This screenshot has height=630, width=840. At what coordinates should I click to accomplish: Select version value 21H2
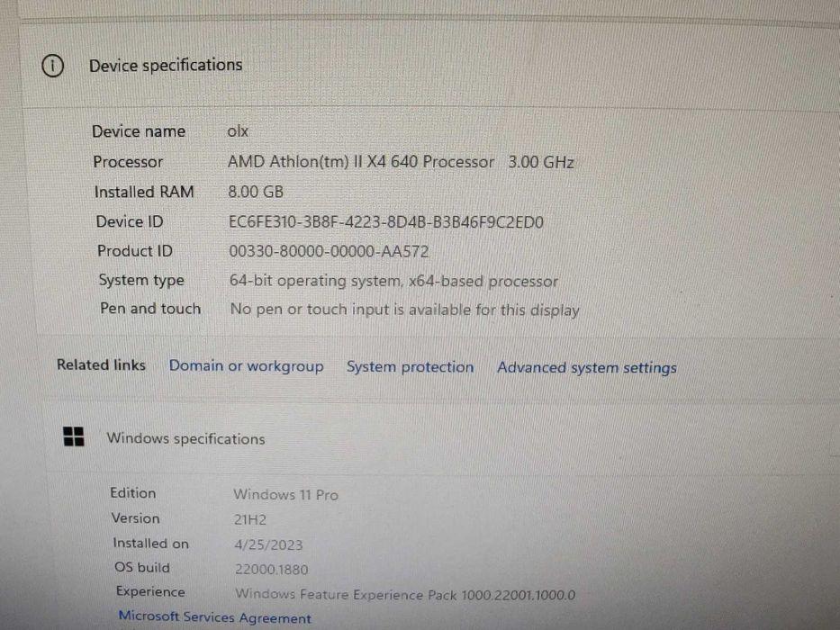point(250,519)
